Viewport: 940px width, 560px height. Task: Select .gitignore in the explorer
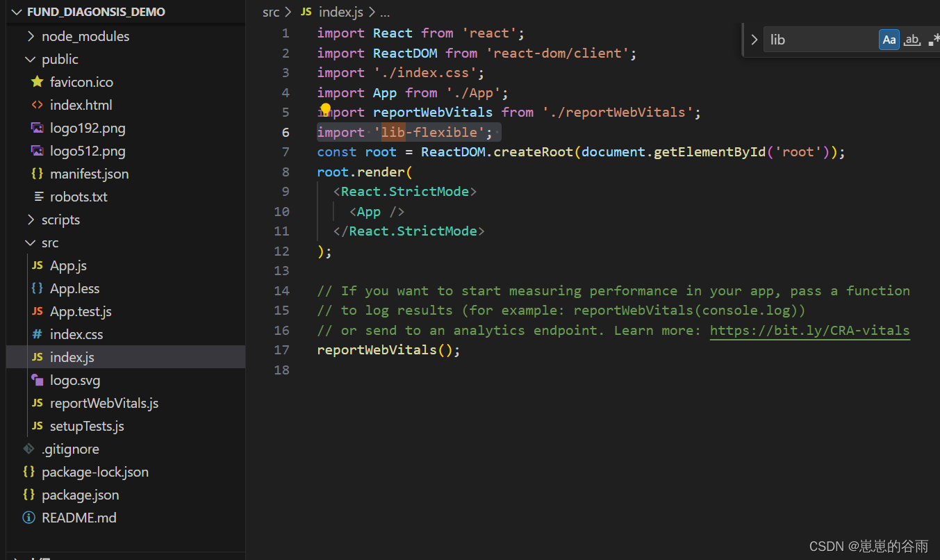point(70,449)
